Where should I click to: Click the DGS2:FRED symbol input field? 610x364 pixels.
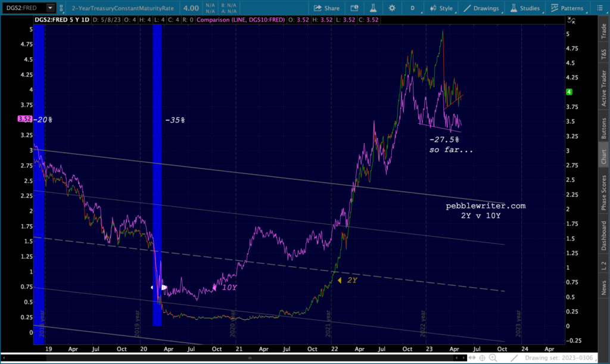click(24, 8)
